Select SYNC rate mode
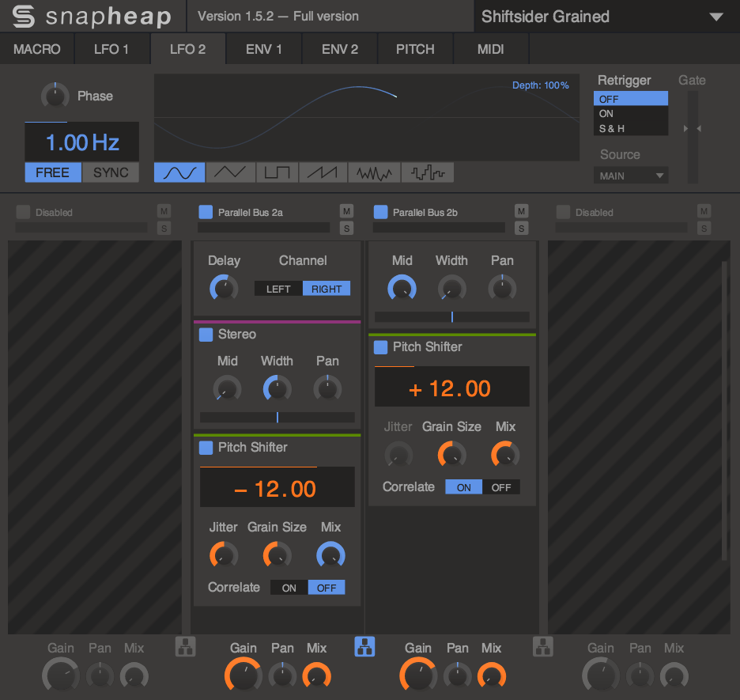The width and height of the screenshot is (740, 700). coord(111,172)
